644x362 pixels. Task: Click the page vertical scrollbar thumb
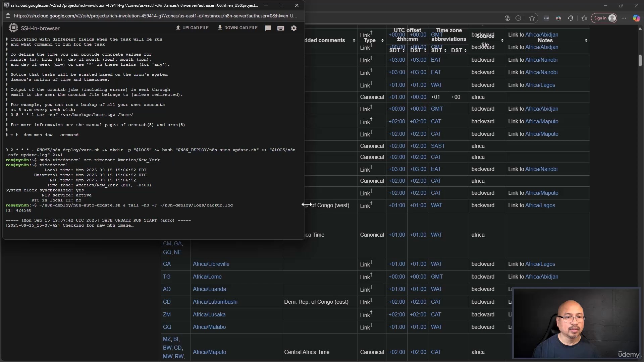coord(640,60)
